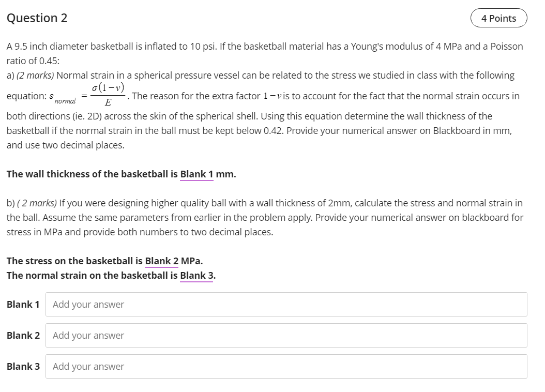Click the 'Add your answer' text for Blank 3

coord(87,366)
